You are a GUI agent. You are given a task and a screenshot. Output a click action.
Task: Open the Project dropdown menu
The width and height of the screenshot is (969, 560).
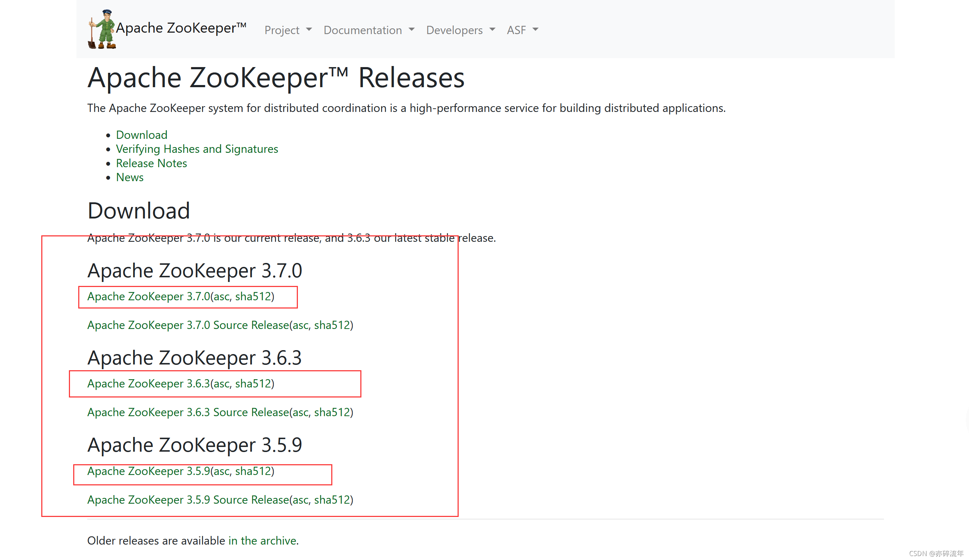click(287, 30)
